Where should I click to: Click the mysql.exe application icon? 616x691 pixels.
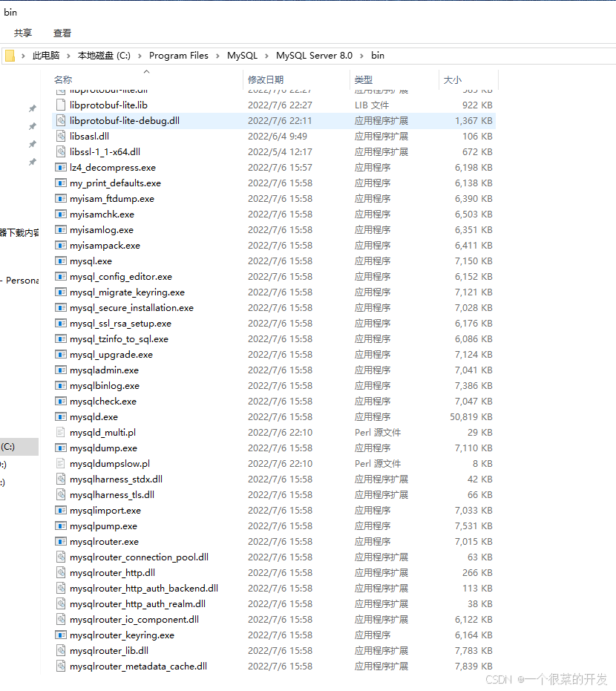pos(61,261)
